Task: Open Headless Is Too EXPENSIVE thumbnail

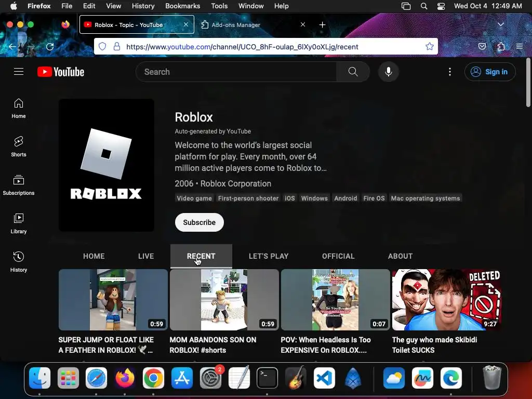Action: click(336, 300)
